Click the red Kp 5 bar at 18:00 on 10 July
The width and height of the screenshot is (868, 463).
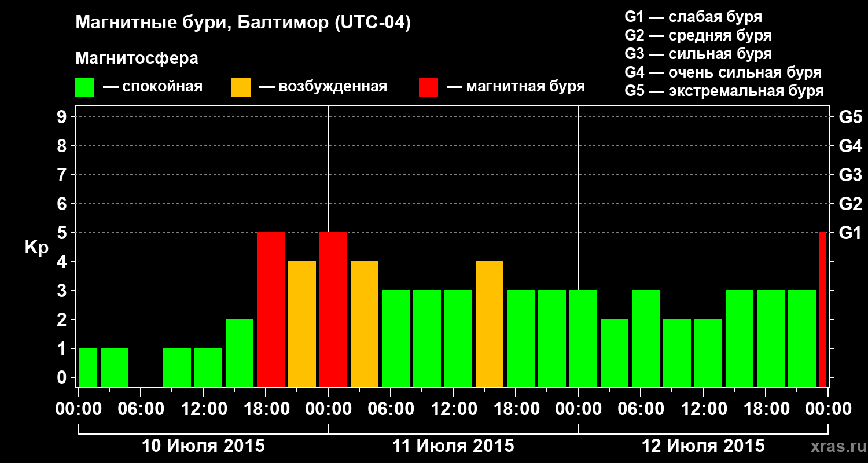click(271, 309)
